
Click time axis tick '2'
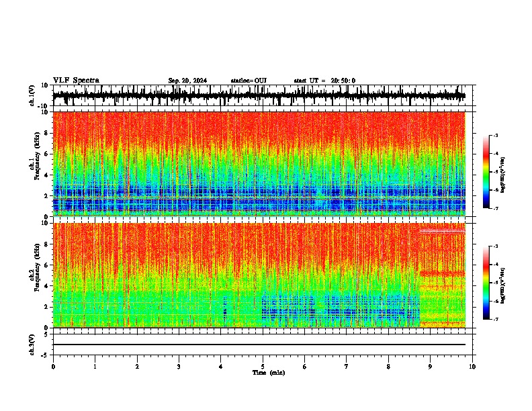(x=137, y=367)
